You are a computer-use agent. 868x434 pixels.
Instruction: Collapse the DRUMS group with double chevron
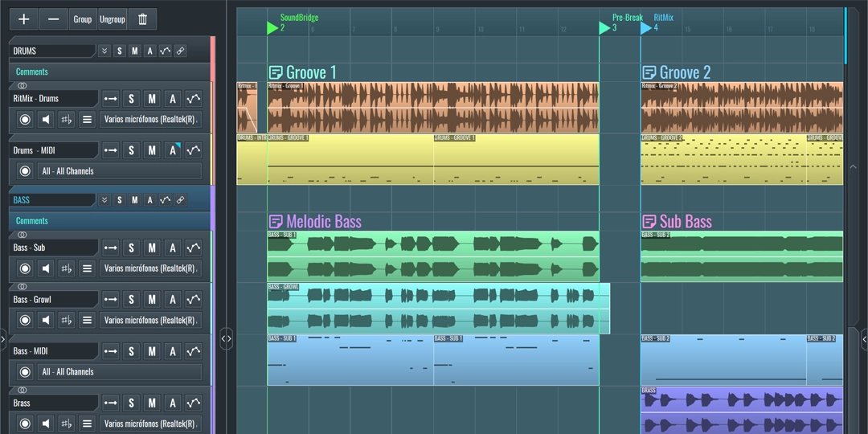click(104, 51)
